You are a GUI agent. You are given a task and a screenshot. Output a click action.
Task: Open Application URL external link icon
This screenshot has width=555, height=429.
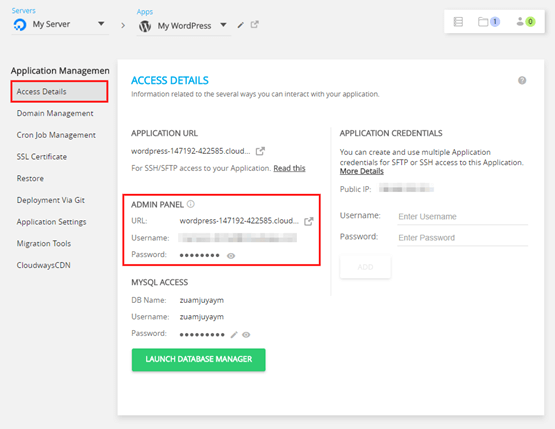point(260,151)
